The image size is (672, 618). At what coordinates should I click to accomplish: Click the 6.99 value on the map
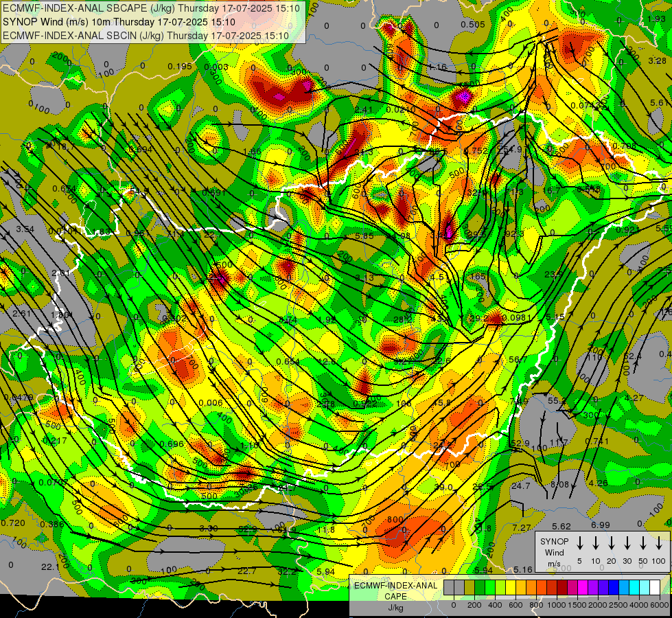coord(601,525)
